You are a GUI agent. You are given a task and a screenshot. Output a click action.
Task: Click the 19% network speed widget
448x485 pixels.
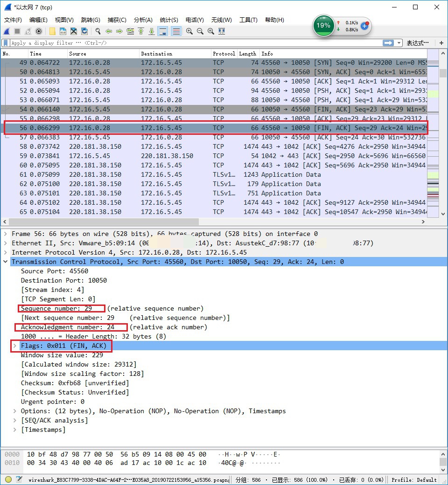tap(323, 25)
